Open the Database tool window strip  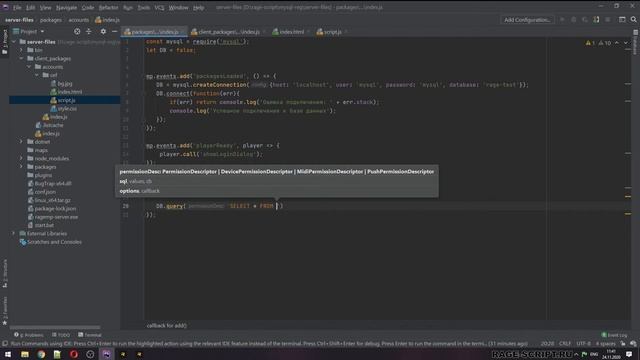[636, 43]
